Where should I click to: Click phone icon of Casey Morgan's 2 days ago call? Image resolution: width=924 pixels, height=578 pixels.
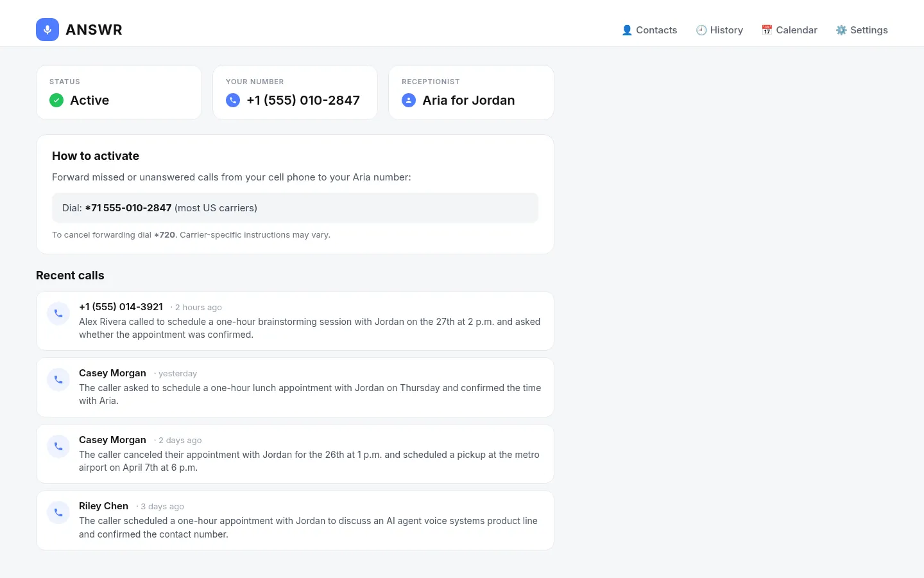pos(58,446)
